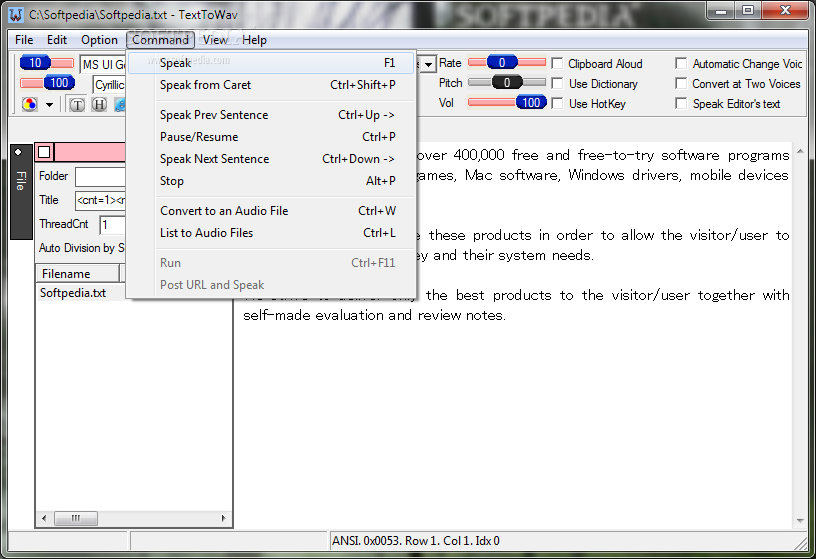Open the voice dropdown arrow left of Rate
Viewport: 816px width, 559px height.
click(428, 65)
